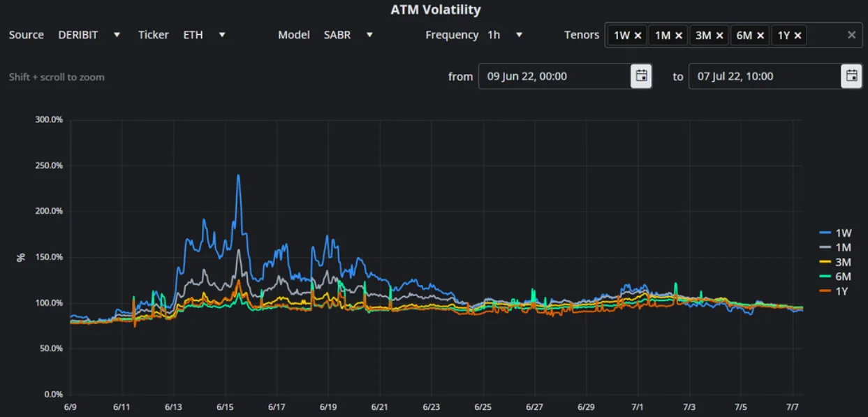868x417 pixels.
Task: Click the 250.0% y-axis label
Action: coord(49,166)
